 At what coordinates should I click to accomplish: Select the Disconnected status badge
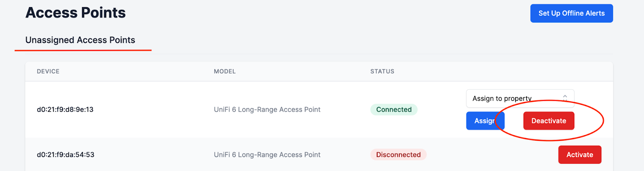(x=398, y=154)
